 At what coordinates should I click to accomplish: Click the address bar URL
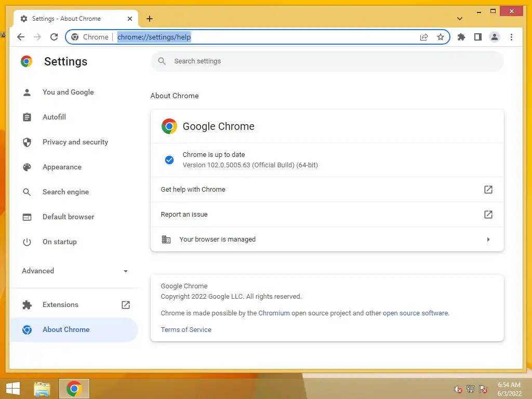[x=154, y=37]
